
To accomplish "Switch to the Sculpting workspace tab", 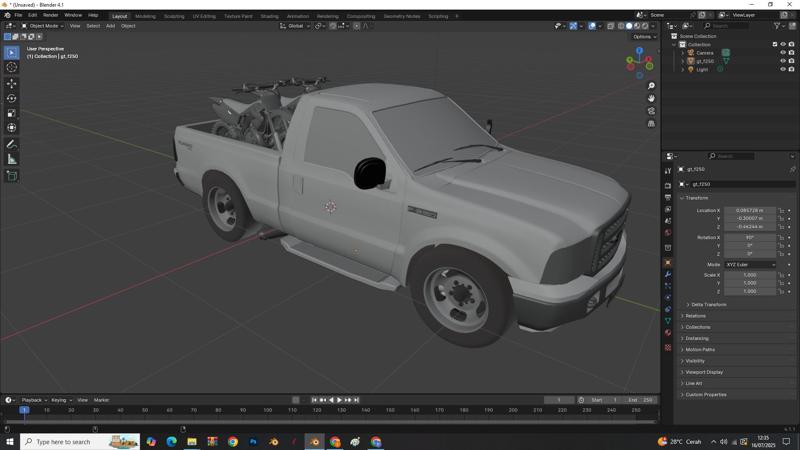I will [174, 16].
